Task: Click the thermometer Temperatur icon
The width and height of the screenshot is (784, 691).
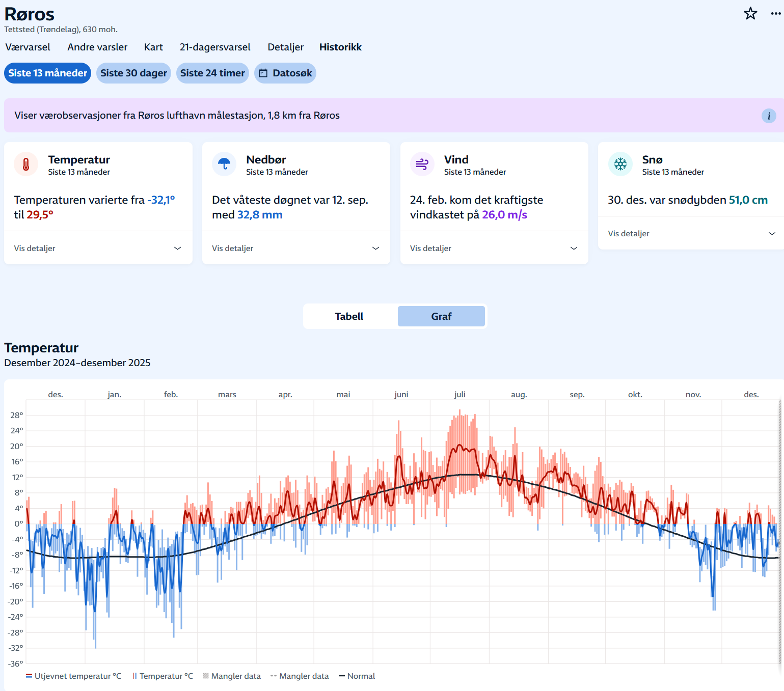Action: pyautogui.click(x=26, y=164)
